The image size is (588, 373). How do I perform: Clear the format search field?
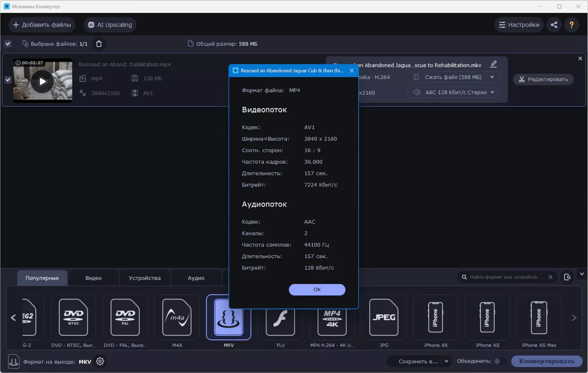coord(550,277)
